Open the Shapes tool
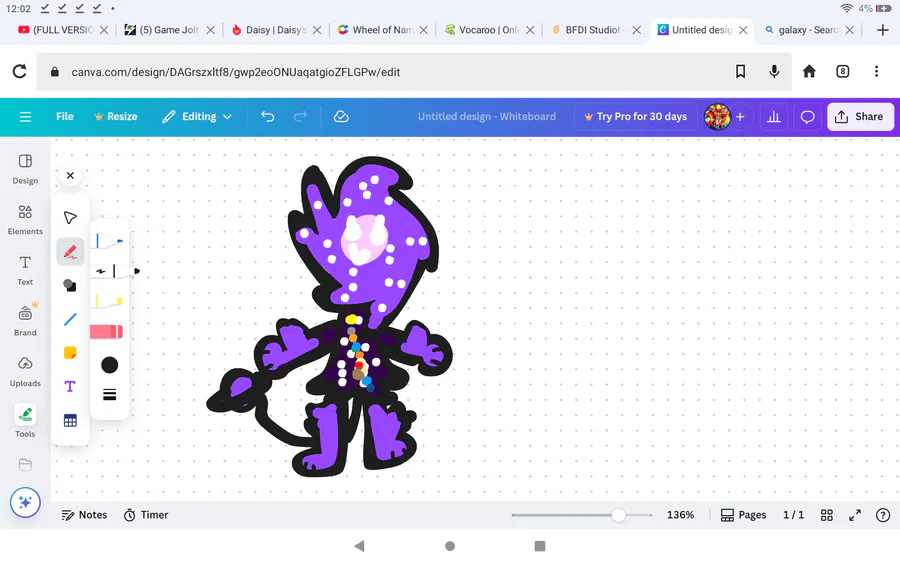This screenshot has height=563, width=900. click(70, 285)
